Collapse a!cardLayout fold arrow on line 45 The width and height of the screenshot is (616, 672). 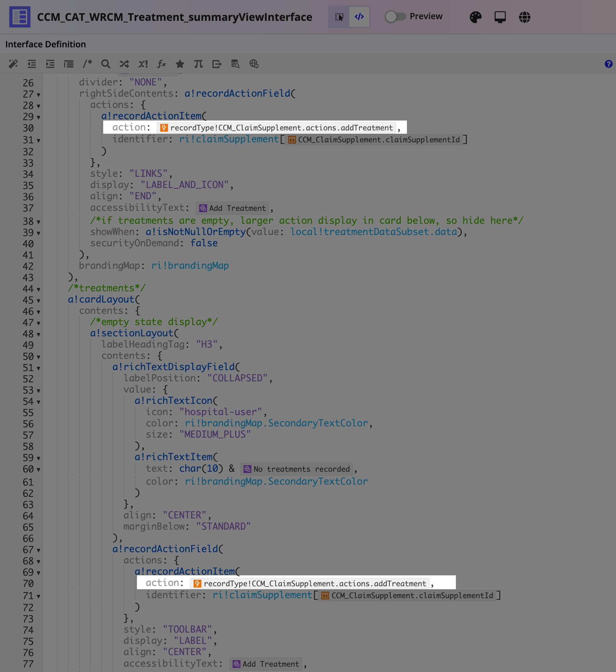click(39, 301)
